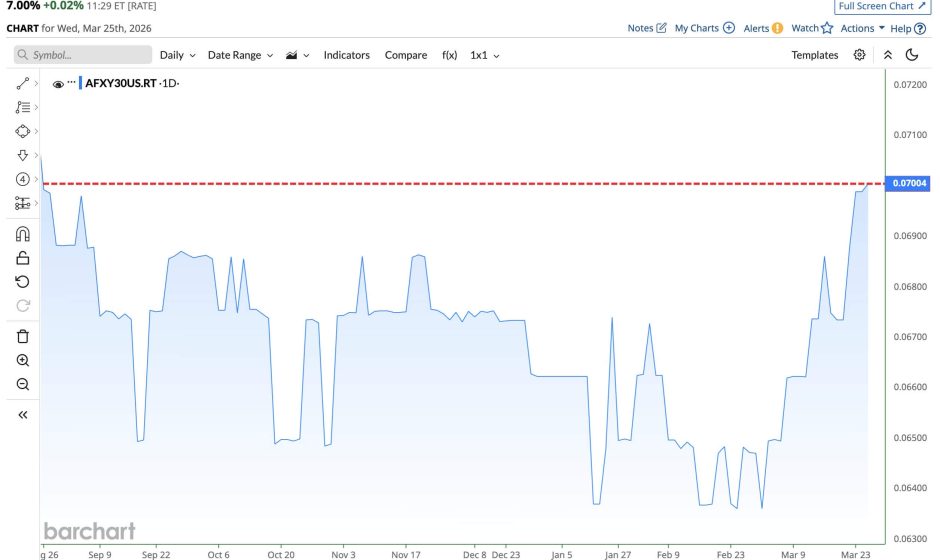Open the Actions menu
The width and height of the screenshot is (940, 560).
[862, 28]
